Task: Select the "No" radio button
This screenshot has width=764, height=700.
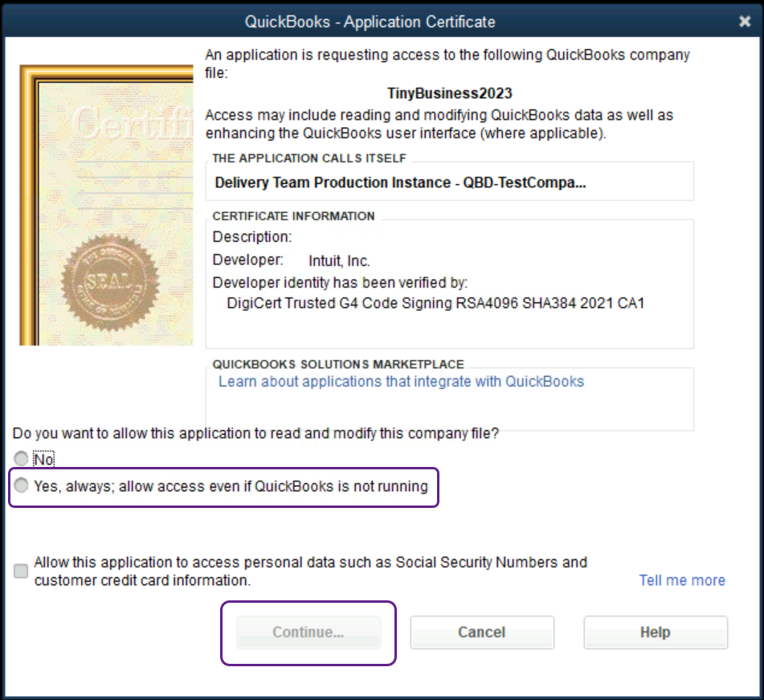Action: (x=21, y=460)
